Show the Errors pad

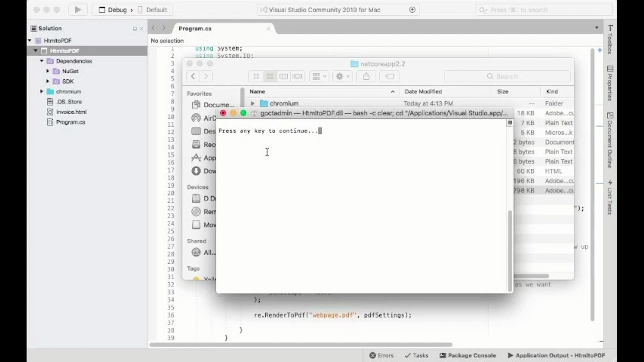(381, 355)
